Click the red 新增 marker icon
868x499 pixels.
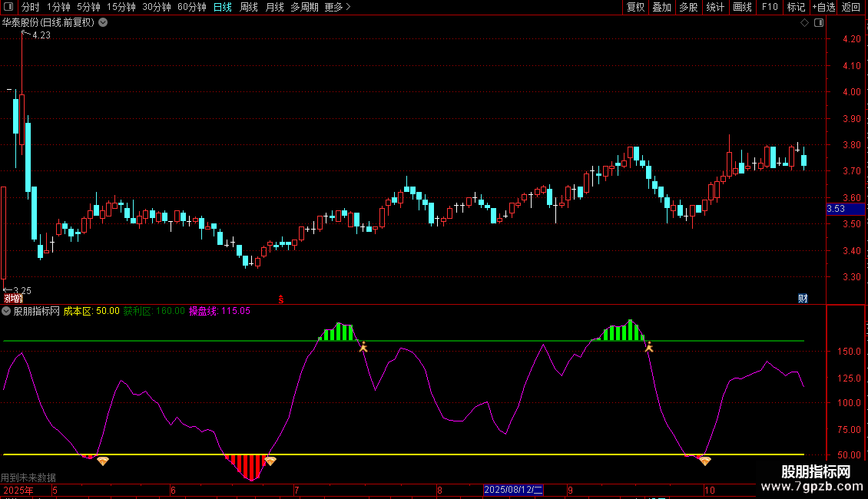pos(13,299)
